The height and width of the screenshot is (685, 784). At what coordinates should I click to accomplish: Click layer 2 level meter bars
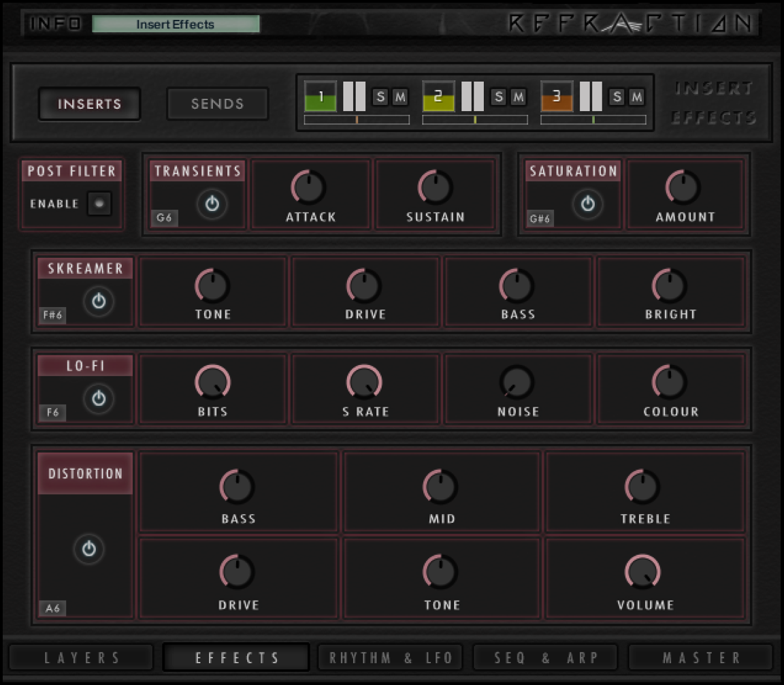[x=472, y=96]
